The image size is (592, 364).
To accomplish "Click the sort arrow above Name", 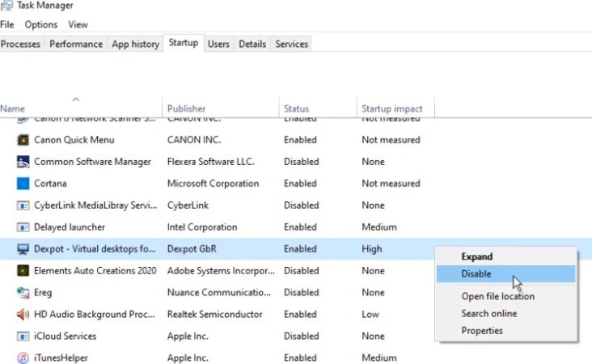I will click(75, 99).
